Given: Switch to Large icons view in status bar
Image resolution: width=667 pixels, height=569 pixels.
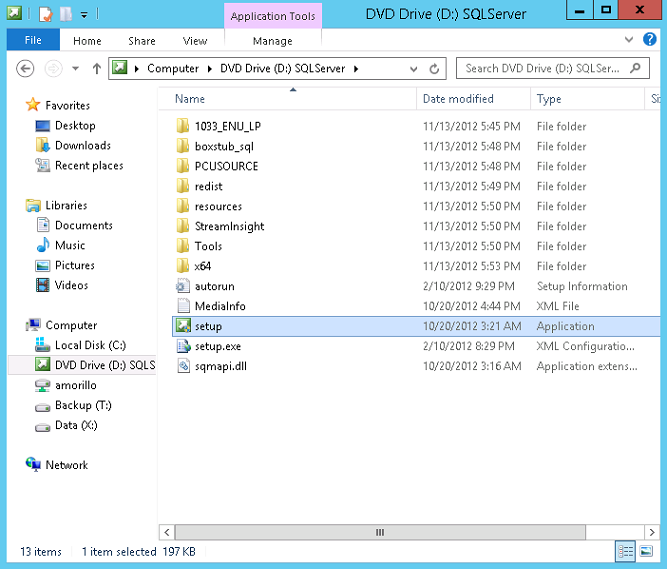Looking at the screenshot, I should pyautogui.click(x=647, y=551).
